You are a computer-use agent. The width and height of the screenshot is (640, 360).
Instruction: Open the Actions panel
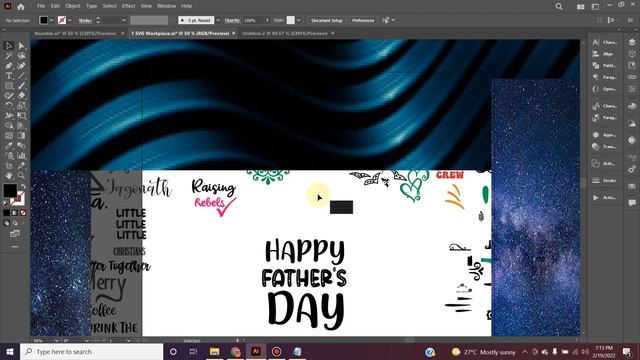[604, 198]
